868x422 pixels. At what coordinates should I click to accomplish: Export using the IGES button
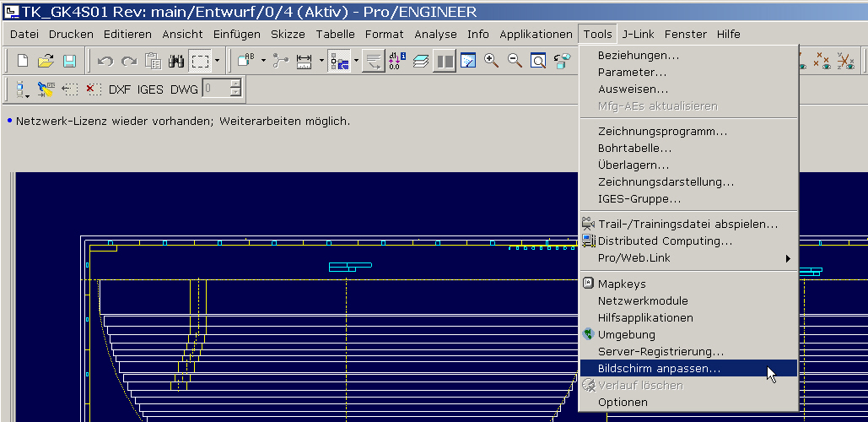tap(150, 89)
